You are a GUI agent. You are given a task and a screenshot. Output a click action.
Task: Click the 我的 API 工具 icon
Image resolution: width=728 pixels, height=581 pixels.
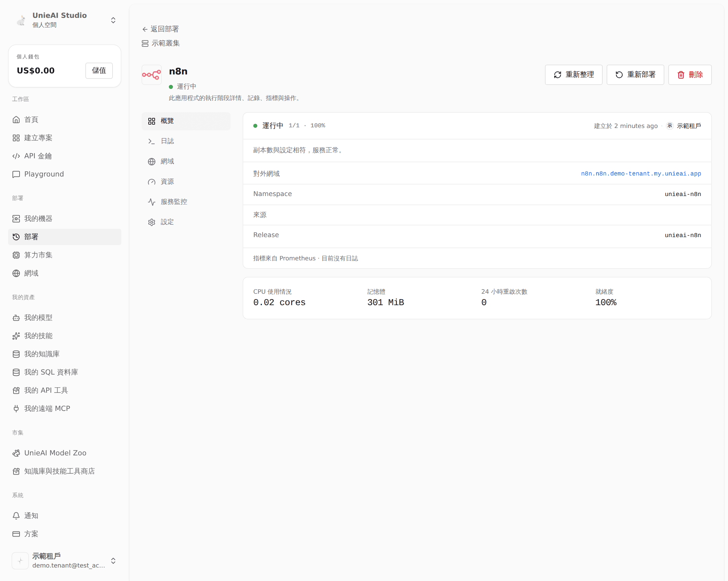point(16,391)
